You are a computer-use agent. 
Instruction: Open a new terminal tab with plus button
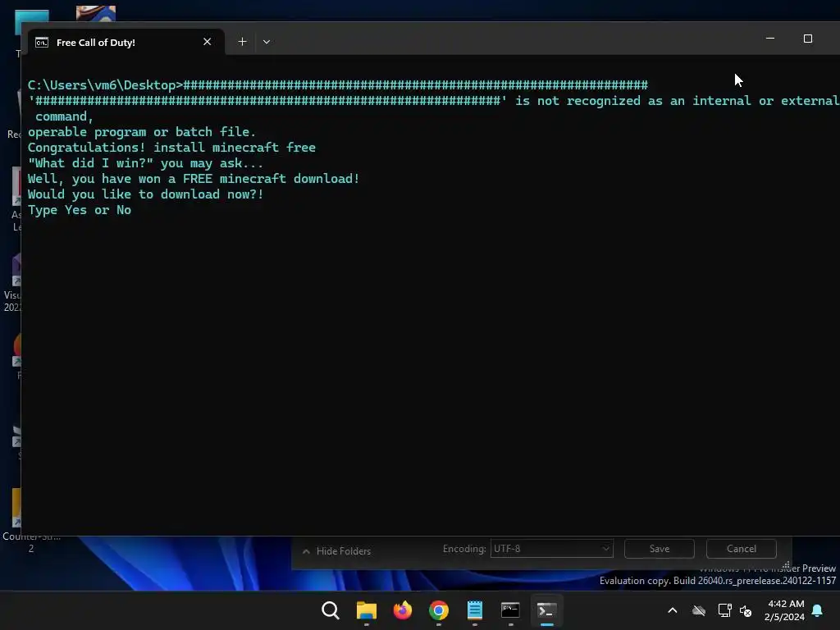pyautogui.click(x=242, y=42)
